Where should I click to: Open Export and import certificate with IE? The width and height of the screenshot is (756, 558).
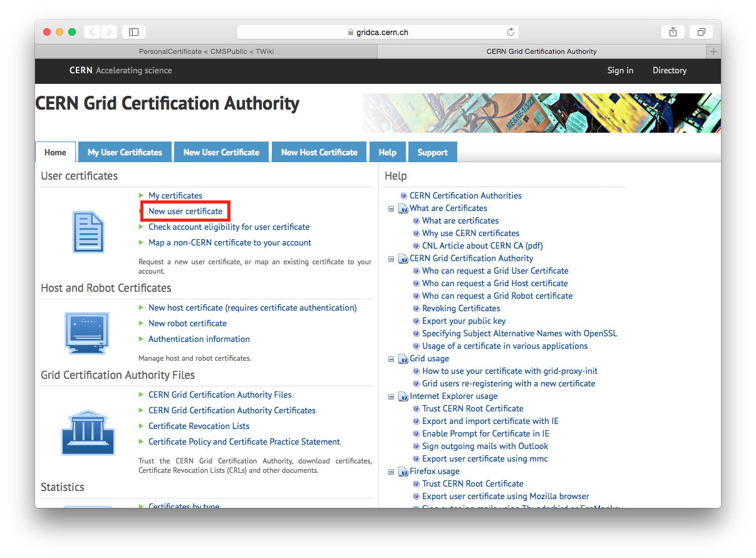[x=490, y=421]
